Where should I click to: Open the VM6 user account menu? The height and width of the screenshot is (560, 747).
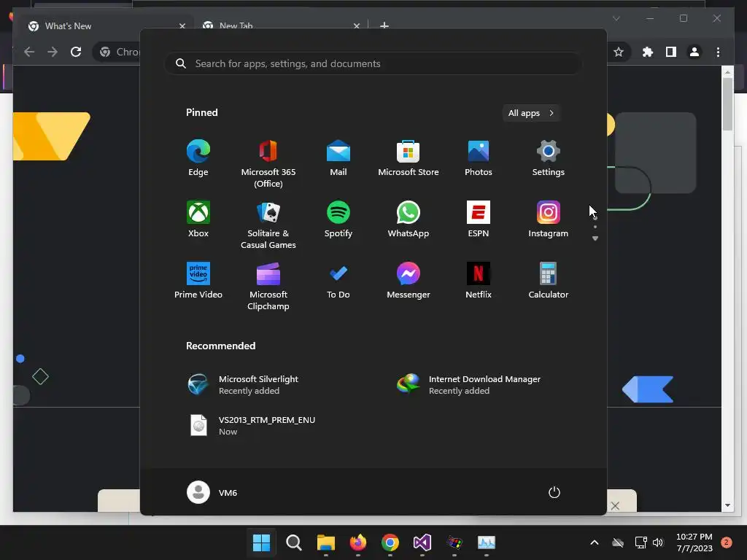(212, 492)
